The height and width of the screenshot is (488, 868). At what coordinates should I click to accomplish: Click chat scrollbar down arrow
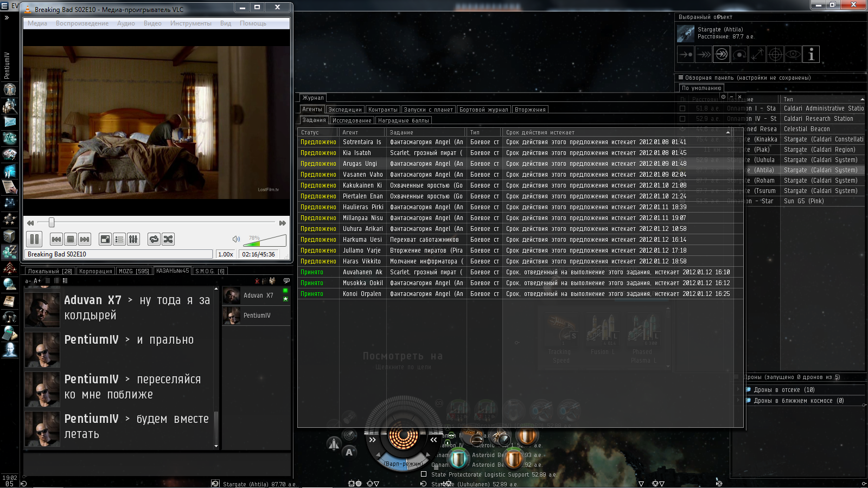tap(216, 446)
